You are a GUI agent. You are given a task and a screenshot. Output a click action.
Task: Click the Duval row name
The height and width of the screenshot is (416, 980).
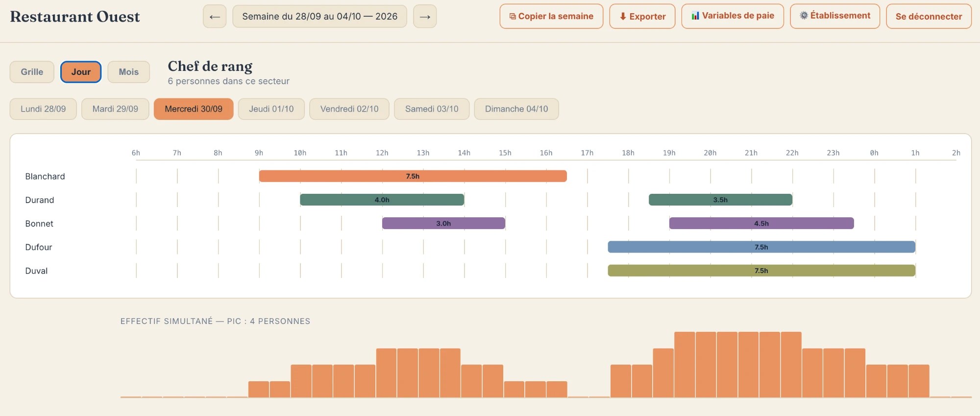coord(36,271)
